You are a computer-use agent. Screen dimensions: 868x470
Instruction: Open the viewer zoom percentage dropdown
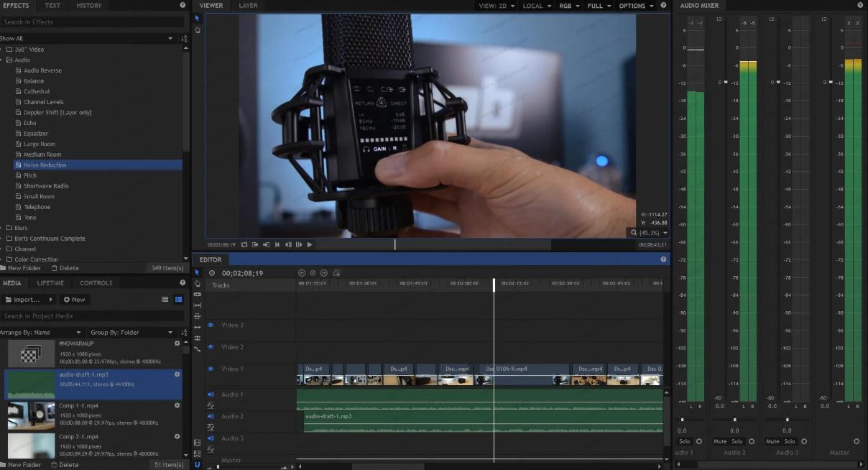pos(649,233)
